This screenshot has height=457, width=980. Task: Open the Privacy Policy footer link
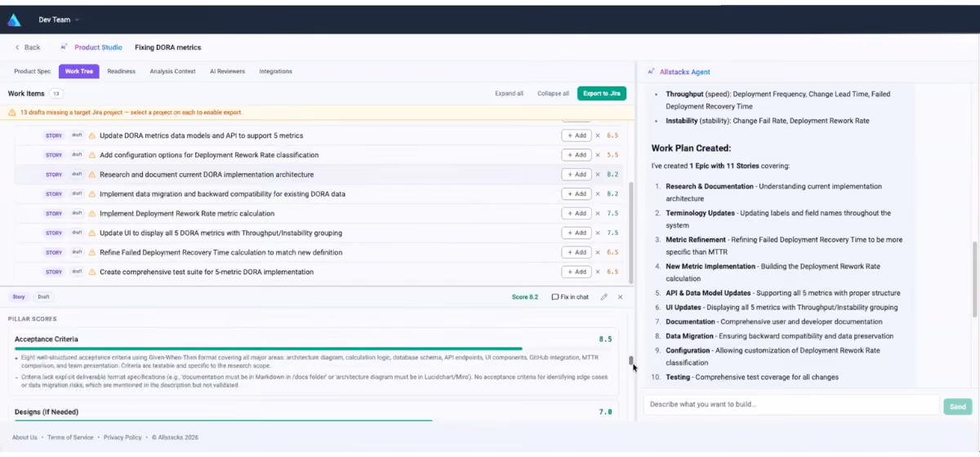122,437
